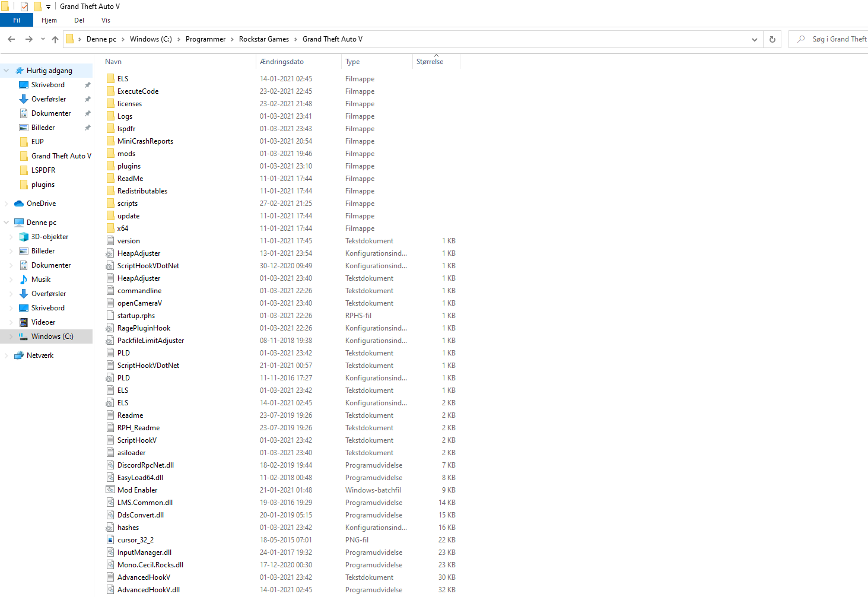Click the Hurtig adgang star icon
The image size is (868, 597).
click(20, 71)
